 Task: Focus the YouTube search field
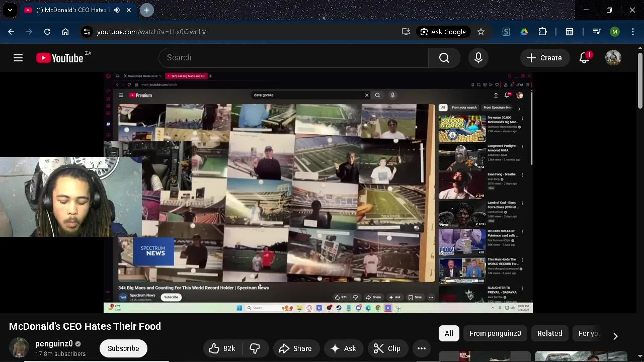[x=294, y=58]
